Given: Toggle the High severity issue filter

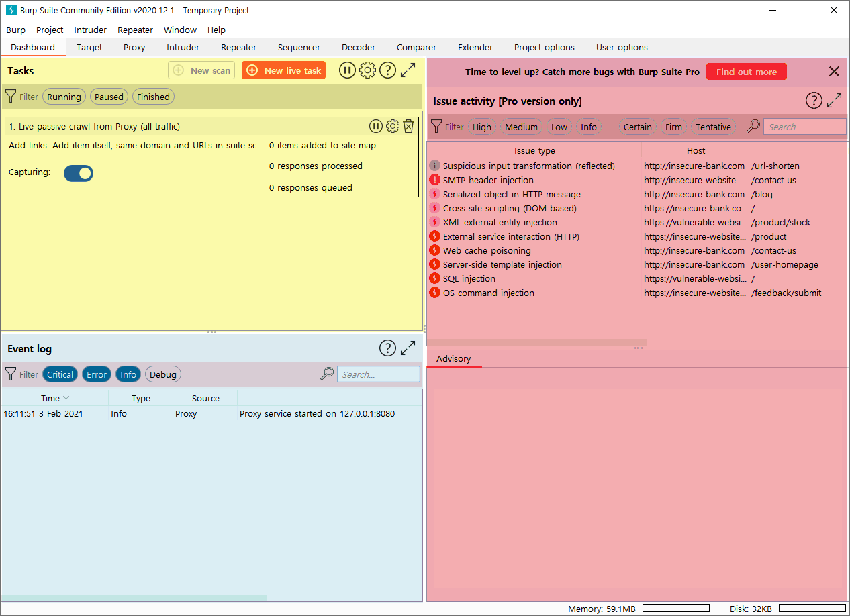Looking at the screenshot, I should pos(482,127).
